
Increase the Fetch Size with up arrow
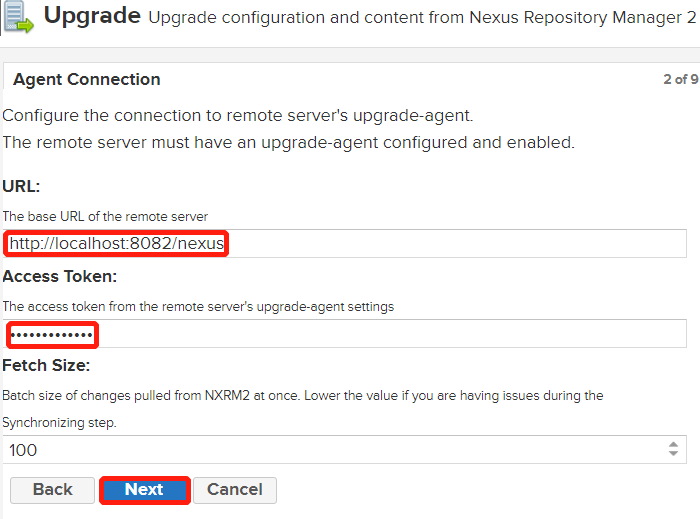[x=673, y=445]
